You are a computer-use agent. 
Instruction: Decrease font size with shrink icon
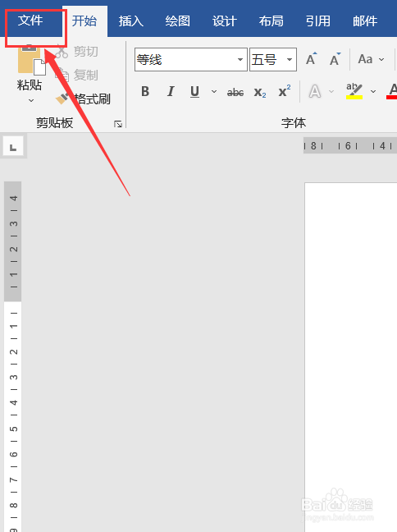[335, 59]
